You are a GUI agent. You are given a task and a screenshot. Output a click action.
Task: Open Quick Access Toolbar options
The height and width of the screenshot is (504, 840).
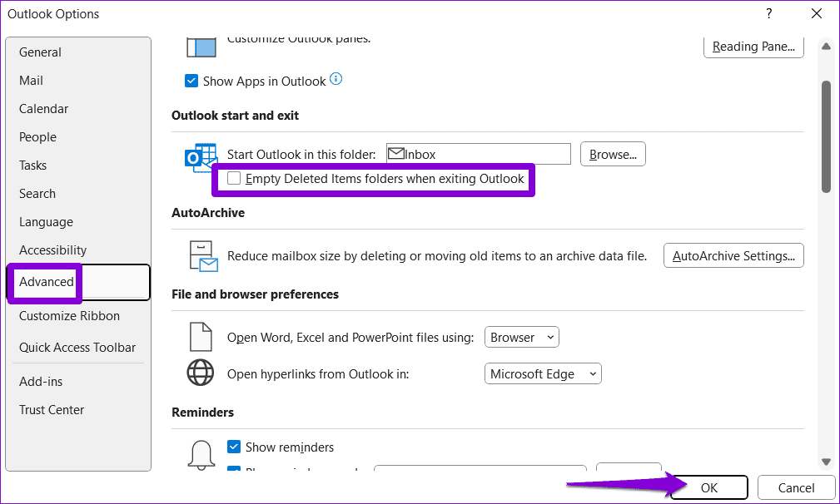(x=78, y=348)
